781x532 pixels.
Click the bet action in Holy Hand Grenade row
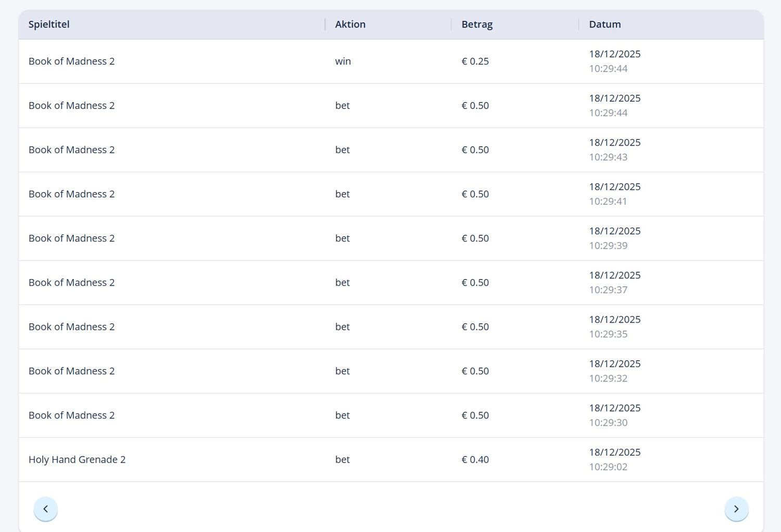pyautogui.click(x=343, y=460)
